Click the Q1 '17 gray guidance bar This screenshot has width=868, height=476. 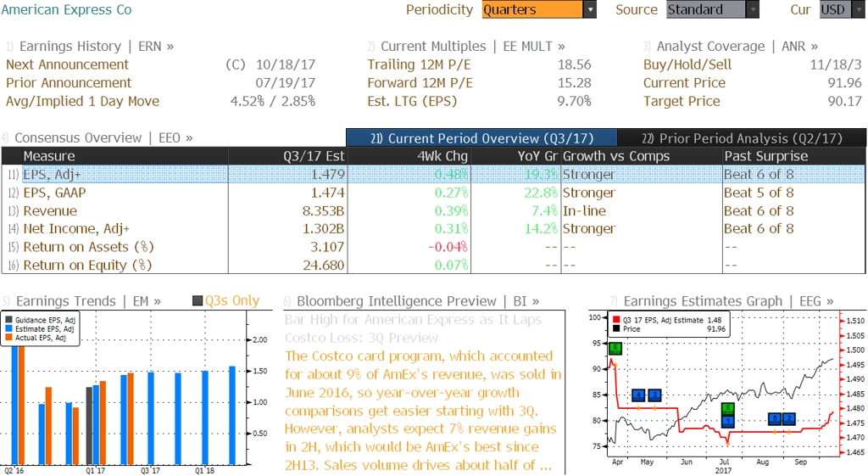tap(90, 426)
